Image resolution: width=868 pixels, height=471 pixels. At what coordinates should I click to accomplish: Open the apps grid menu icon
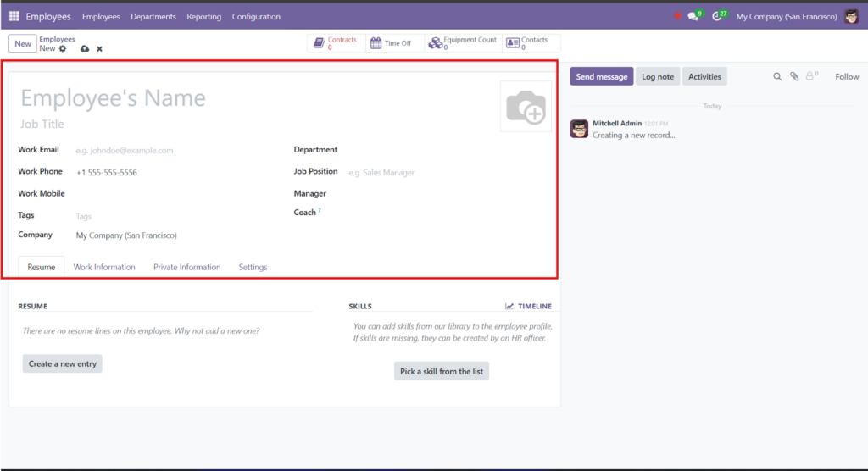point(14,16)
